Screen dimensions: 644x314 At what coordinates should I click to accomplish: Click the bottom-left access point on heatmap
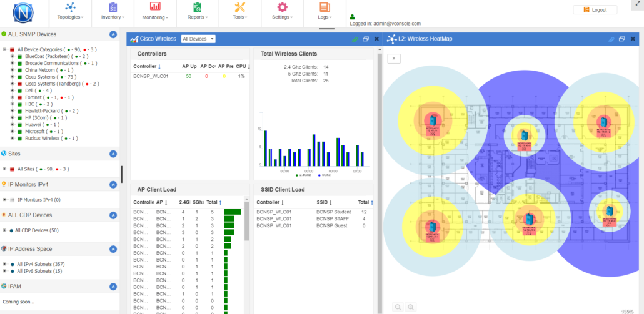431,226
